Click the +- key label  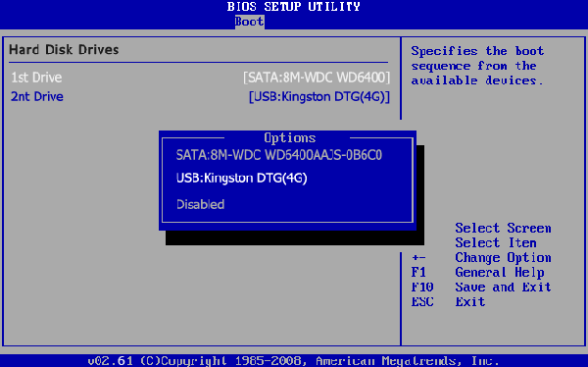coord(418,258)
